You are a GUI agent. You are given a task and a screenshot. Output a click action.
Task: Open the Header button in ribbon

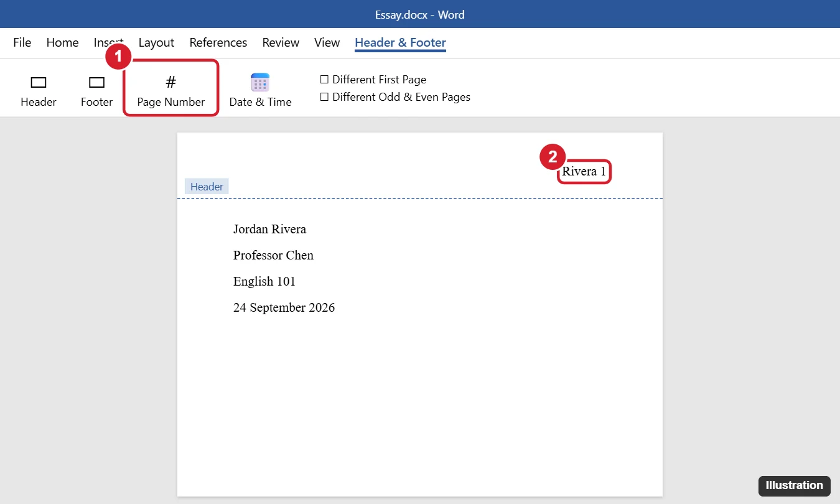point(39,91)
